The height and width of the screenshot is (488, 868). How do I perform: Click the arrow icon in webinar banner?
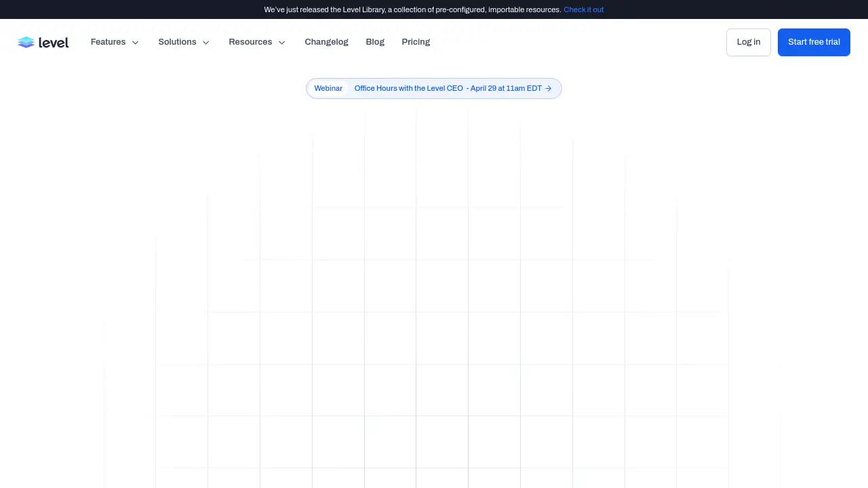coord(549,88)
